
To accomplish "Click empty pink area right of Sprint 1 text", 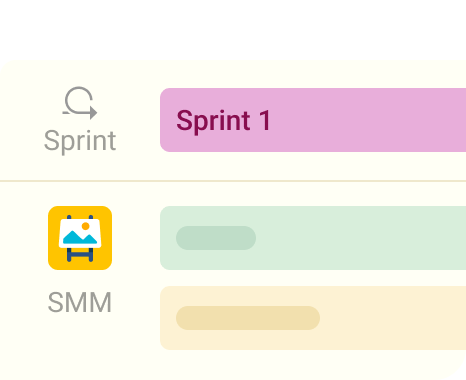I will [368, 120].
